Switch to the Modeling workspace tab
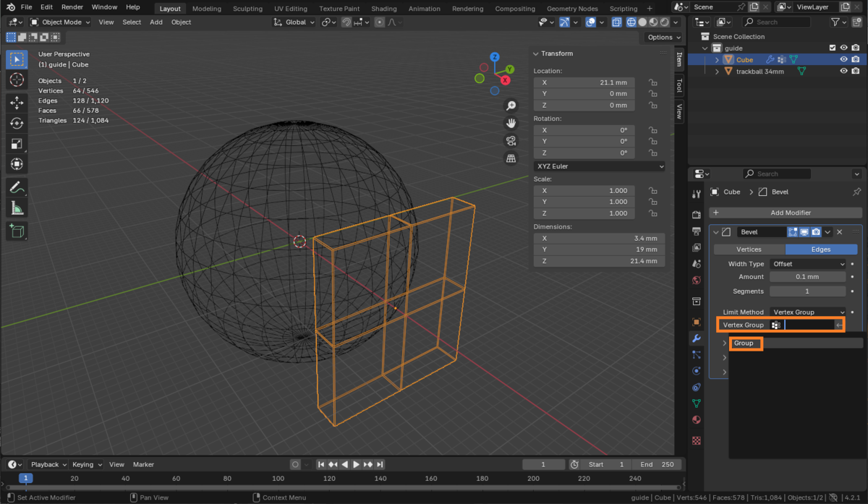 (207, 9)
